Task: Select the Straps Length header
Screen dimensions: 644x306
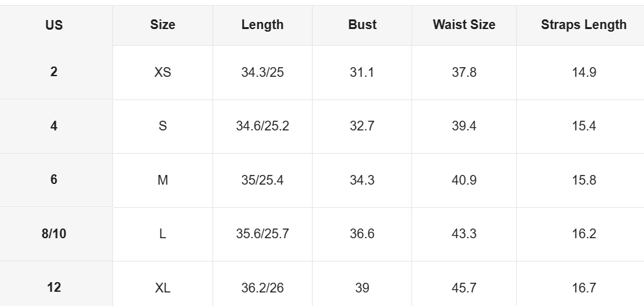Action: pos(583,25)
